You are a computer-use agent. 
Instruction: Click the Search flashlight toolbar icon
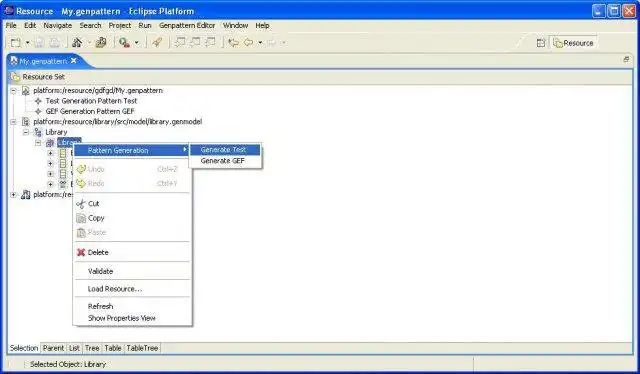157,42
